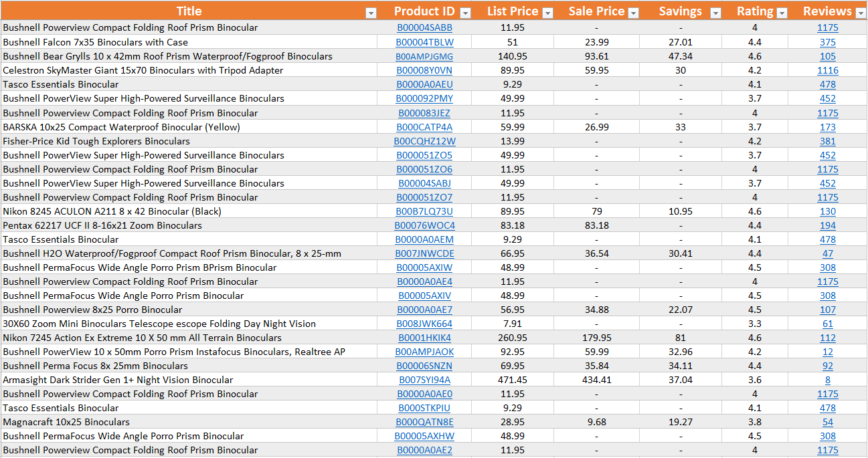Open the 130 reviews link
Screen dimensions: 868x458
(x=828, y=211)
